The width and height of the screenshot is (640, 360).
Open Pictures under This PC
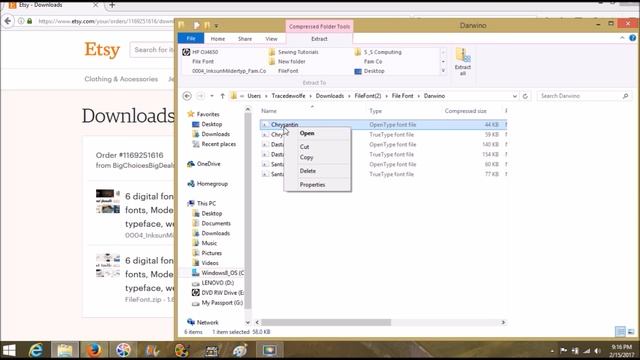pyautogui.click(x=211, y=253)
